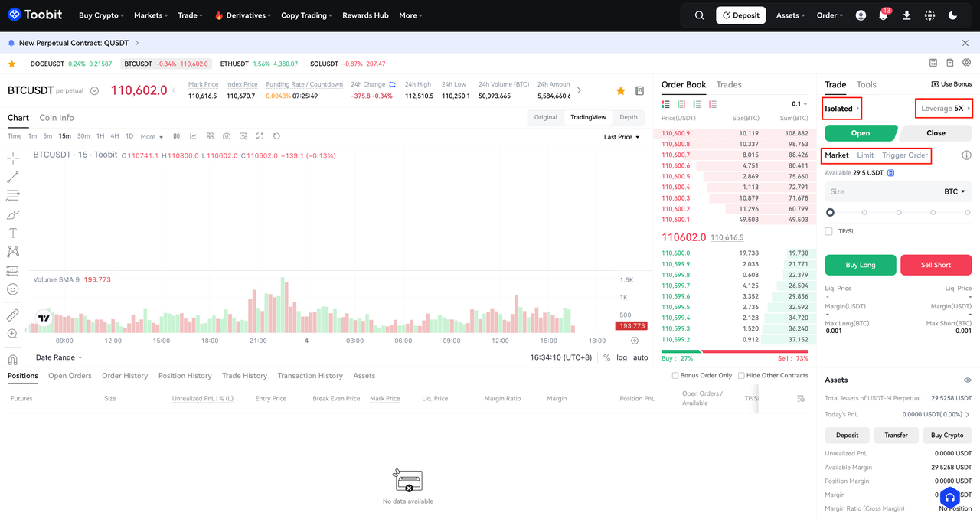This screenshot has width=980, height=519.
Task: Enable Bonus Order Only checkbox
Action: 675,376
